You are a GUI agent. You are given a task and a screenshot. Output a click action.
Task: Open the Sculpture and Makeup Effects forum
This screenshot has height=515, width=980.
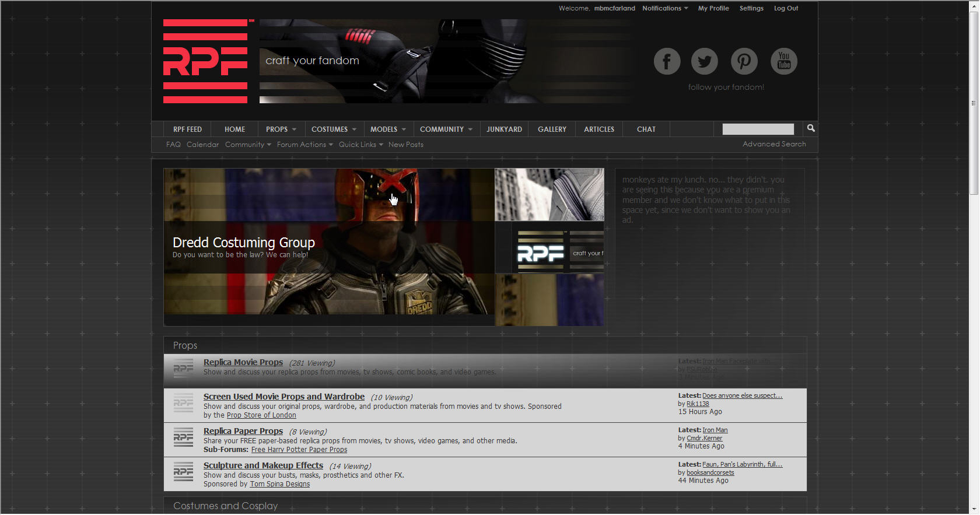(263, 465)
